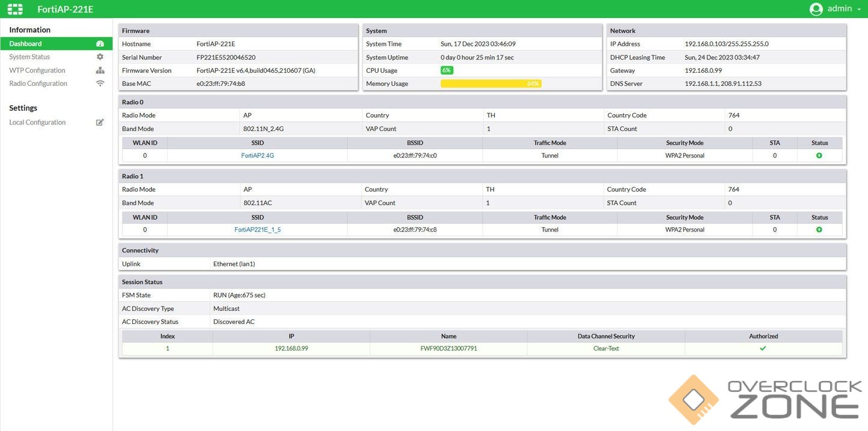Viewport: 868px width, 431px height.
Task: Click the Firmware Version value
Action: (x=256, y=70)
